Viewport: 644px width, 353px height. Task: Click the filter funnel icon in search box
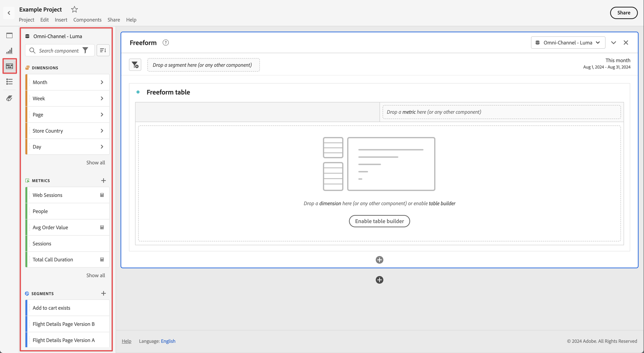pos(85,50)
